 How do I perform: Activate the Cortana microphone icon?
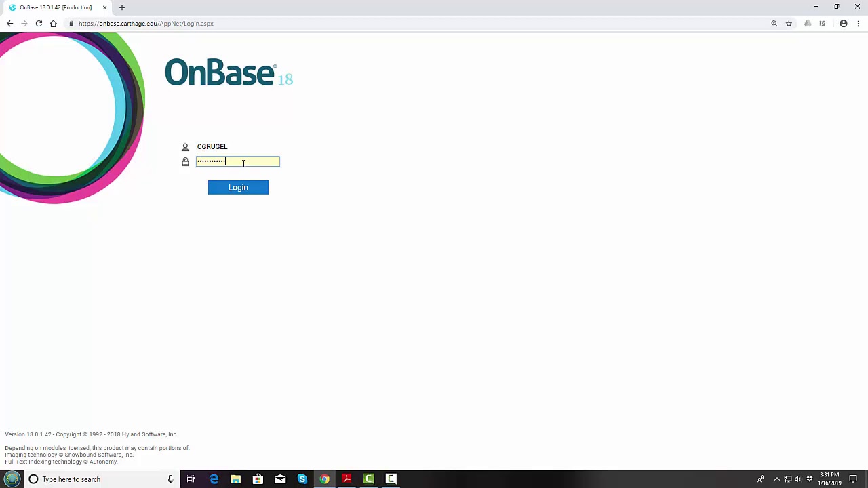170,479
